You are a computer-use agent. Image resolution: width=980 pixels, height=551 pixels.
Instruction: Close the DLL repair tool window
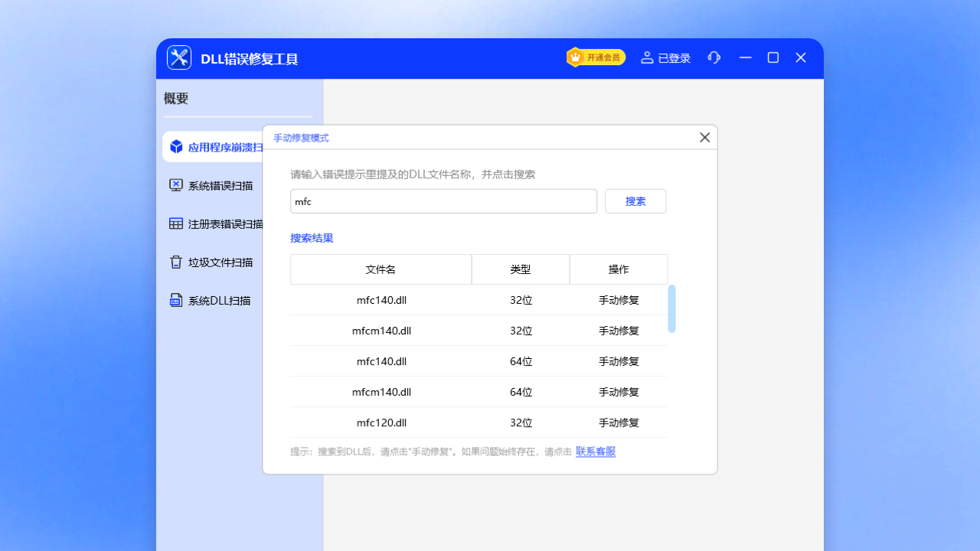[801, 57]
